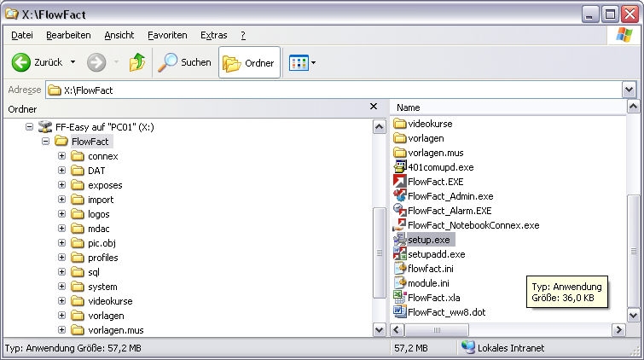Open the Bearbeiten menu
The image size is (644, 360).
[x=68, y=35]
